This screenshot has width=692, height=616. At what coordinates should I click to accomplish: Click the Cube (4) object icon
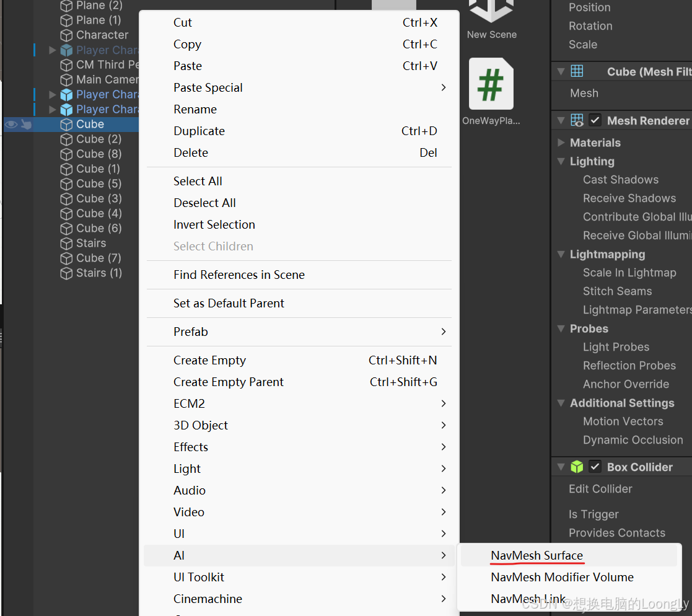(x=66, y=214)
